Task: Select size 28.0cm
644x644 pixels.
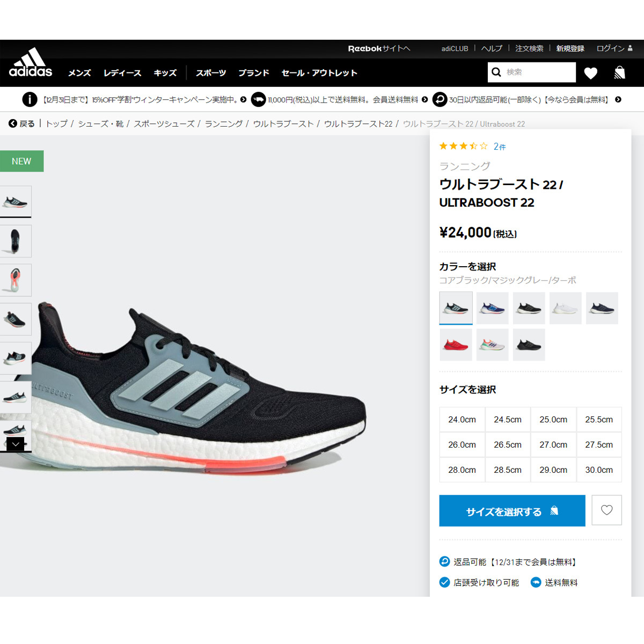Action: click(x=462, y=470)
